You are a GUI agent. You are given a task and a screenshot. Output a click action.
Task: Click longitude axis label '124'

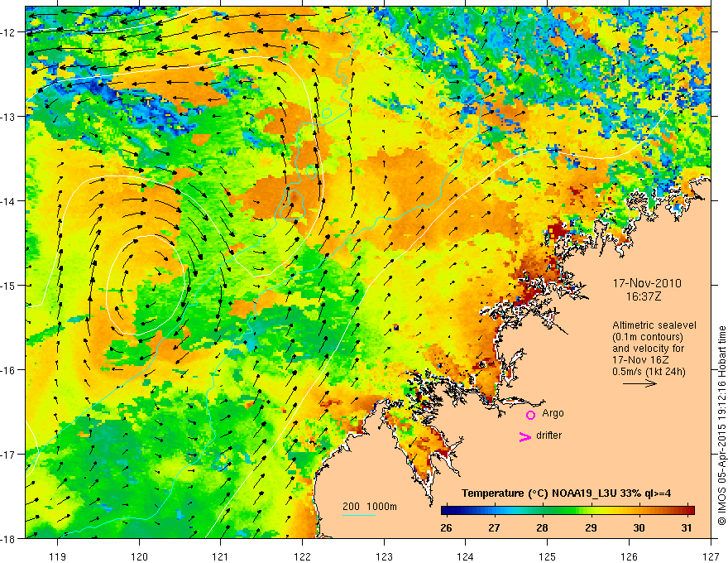pos(466,556)
